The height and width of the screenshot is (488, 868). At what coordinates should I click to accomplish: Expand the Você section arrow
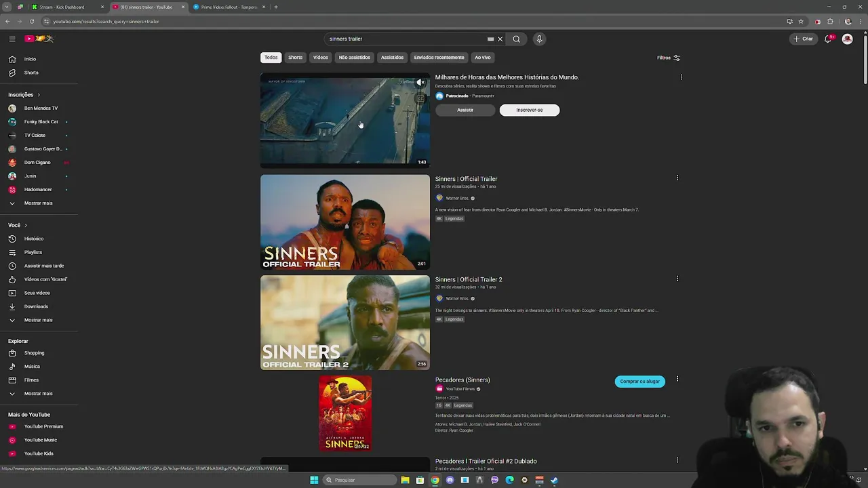pyautogui.click(x=26, y=225)
